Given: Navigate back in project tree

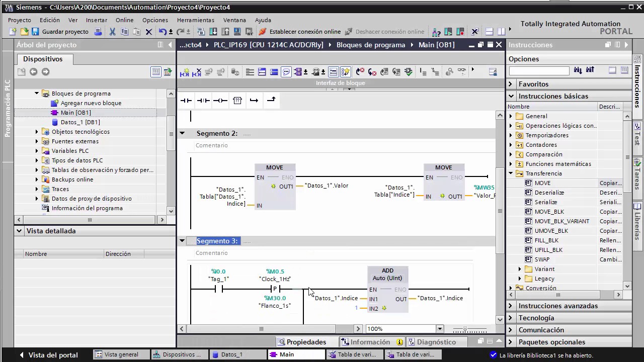Looking at the screenshot, I should pos(33,72).
